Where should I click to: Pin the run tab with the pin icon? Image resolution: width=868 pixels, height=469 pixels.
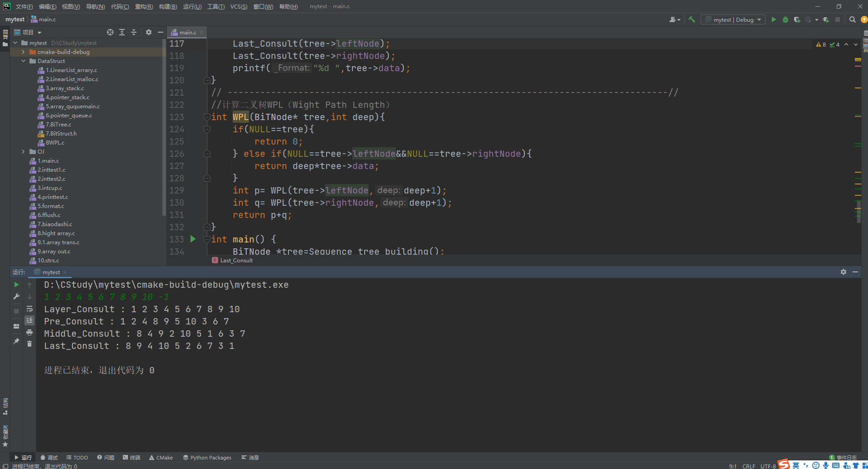click(16, 341)
